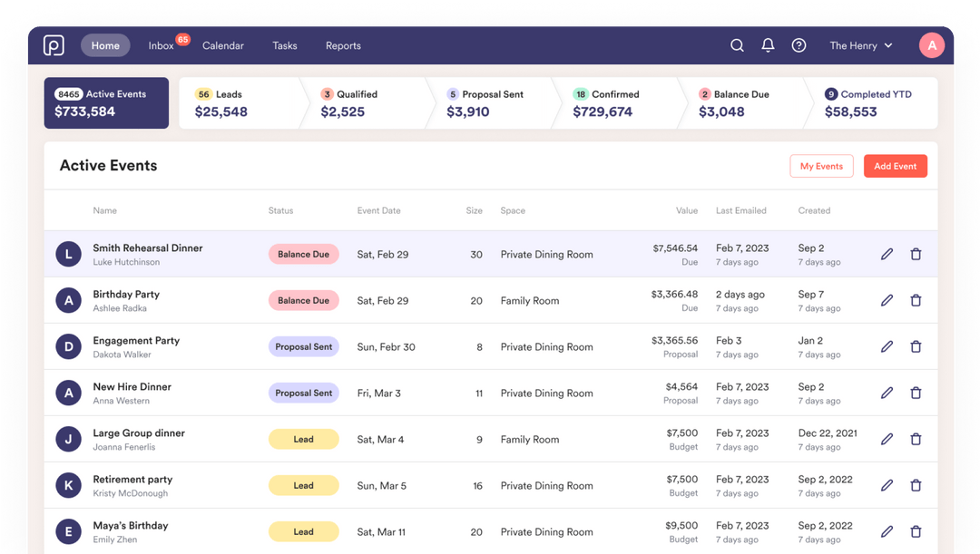Viewport: 980px width, 554px height.
Task: Open the Inbox with 65 unread
Action: [x=161, y=44]
